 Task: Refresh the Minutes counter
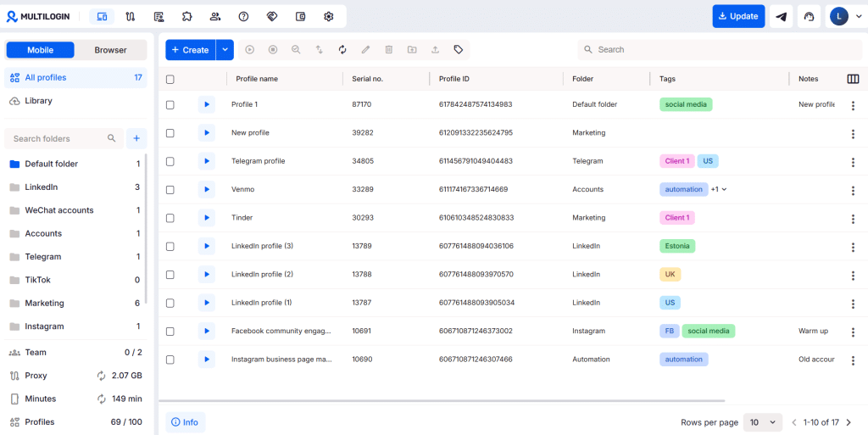(x=102, y=399)
